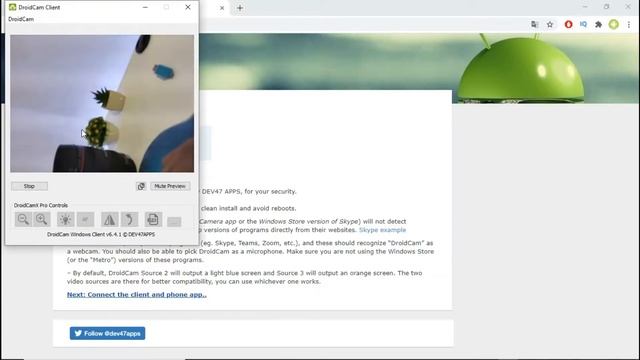Viewport: 640px width, 360px height.
Task: Open the IQ browser extension
Action: 583,24
